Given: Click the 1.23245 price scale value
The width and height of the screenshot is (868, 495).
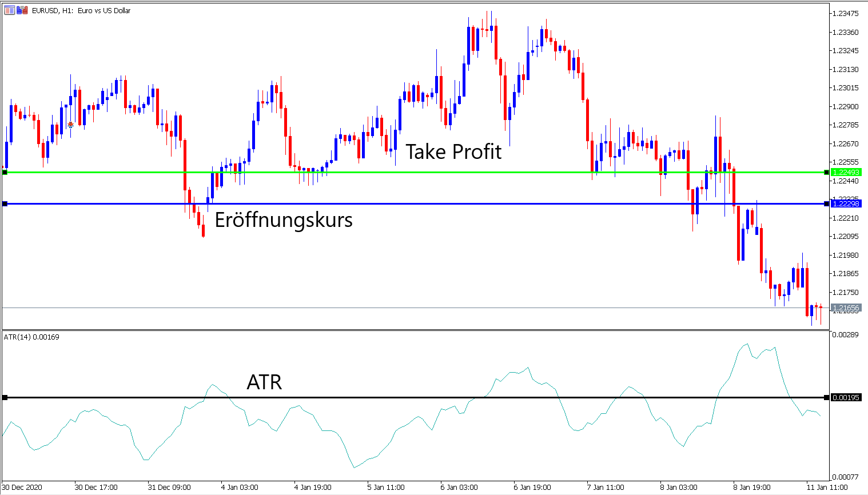Looking at the screenshot, I should point(846,50).
